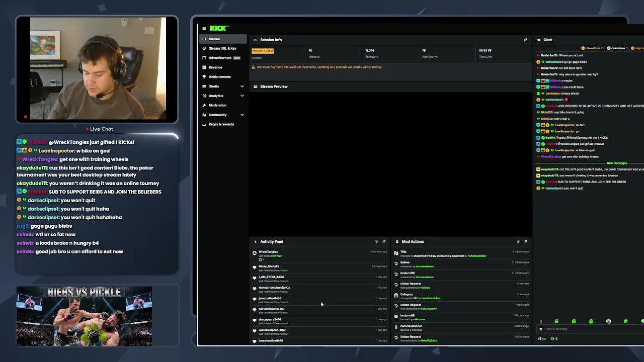Screen dimensions: 644x362
Task: Click heart icon beside kickstartercampaignCx
Action: click(255, 289)
